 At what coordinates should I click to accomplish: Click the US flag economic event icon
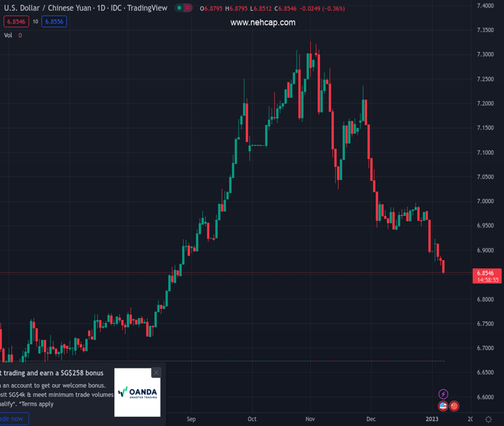click(x=443, y=406)
